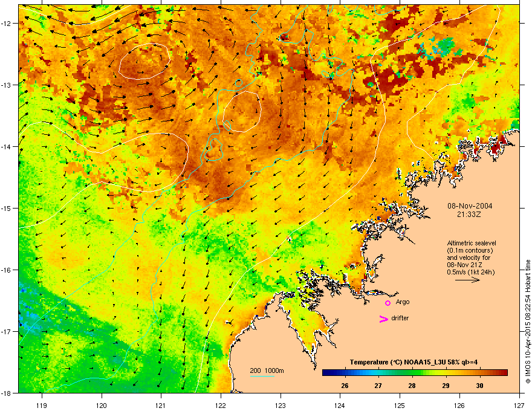Click the latitude axis label '-17'

pos(7,331)
